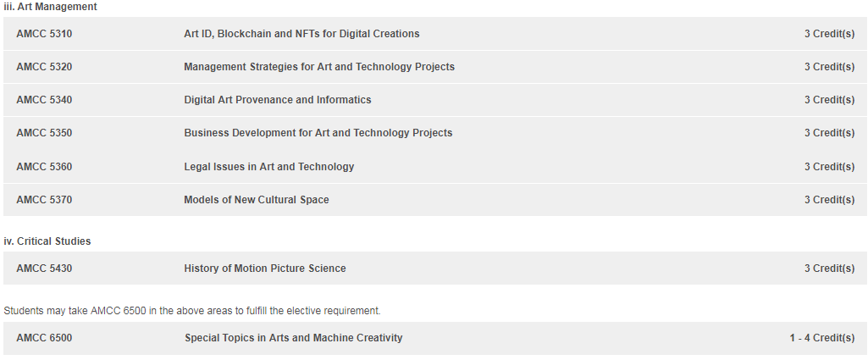Select Digital Art Provenance and Informatics title
This screenshot has width=868, height=360.
click(278, 100)
